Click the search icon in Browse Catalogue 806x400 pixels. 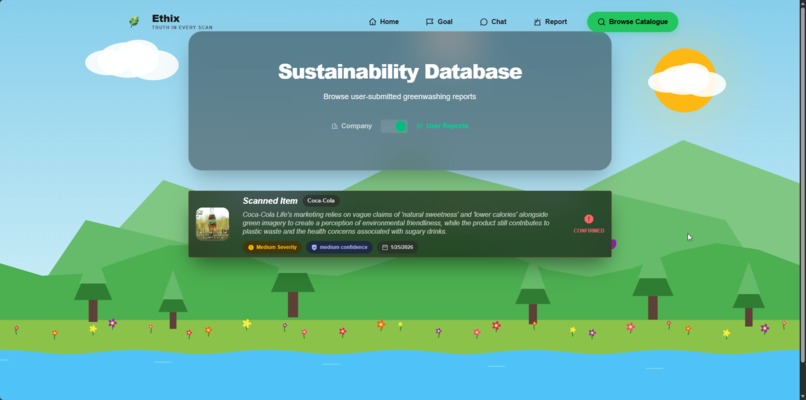pyautogui.click(x=601, y=22)
